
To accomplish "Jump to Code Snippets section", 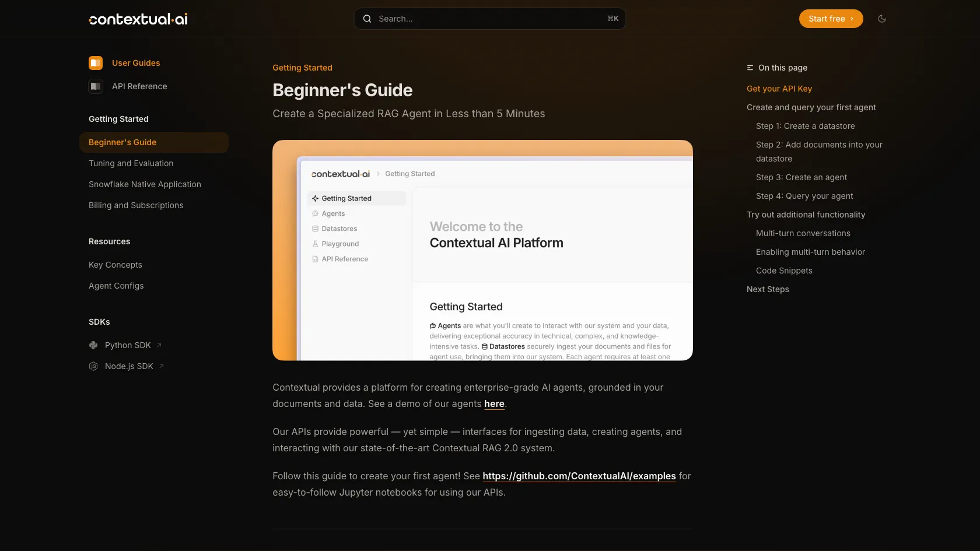I will pos(784,271).
